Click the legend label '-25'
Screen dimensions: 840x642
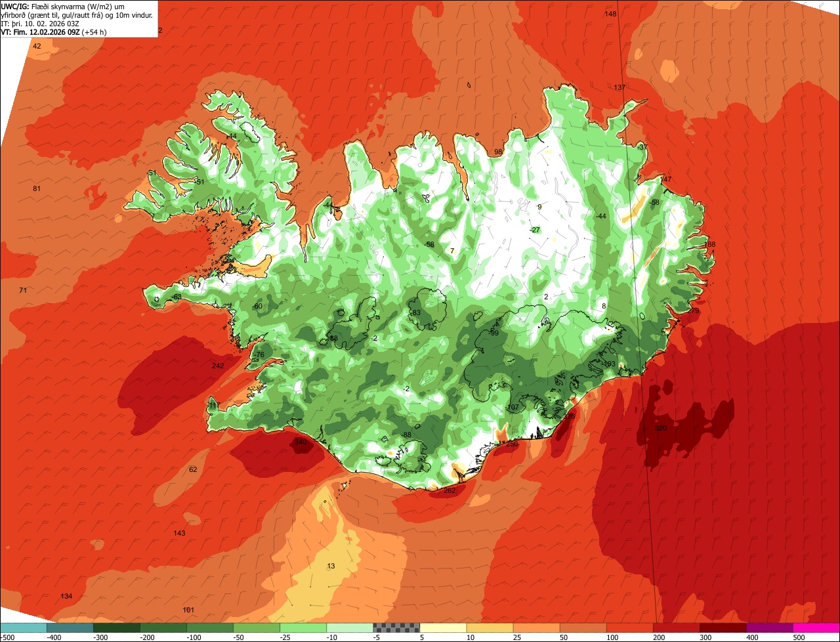click(285, 637)
